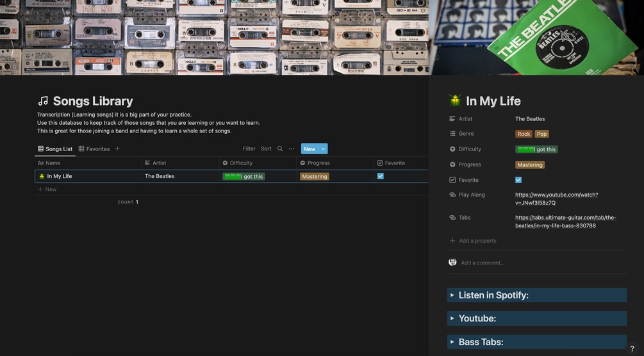This screenshot has height=356, width=644.
Task: Click the Songs Library page title
Action: 93,101
